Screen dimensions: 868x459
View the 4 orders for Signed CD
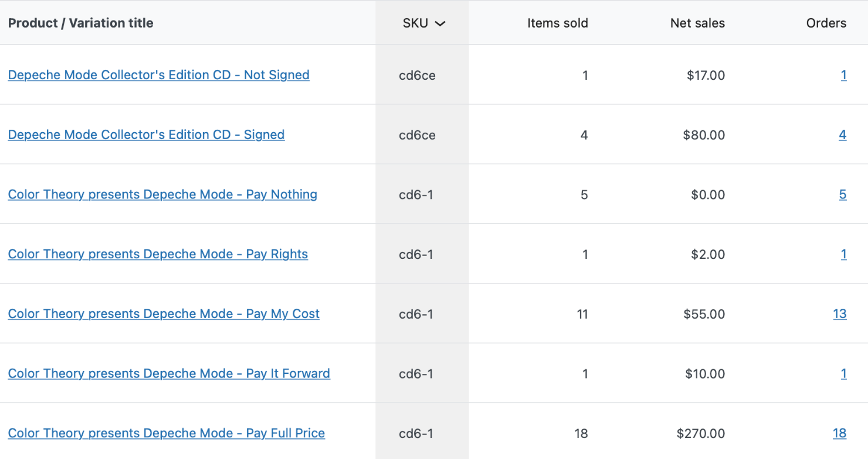[842, 135]
